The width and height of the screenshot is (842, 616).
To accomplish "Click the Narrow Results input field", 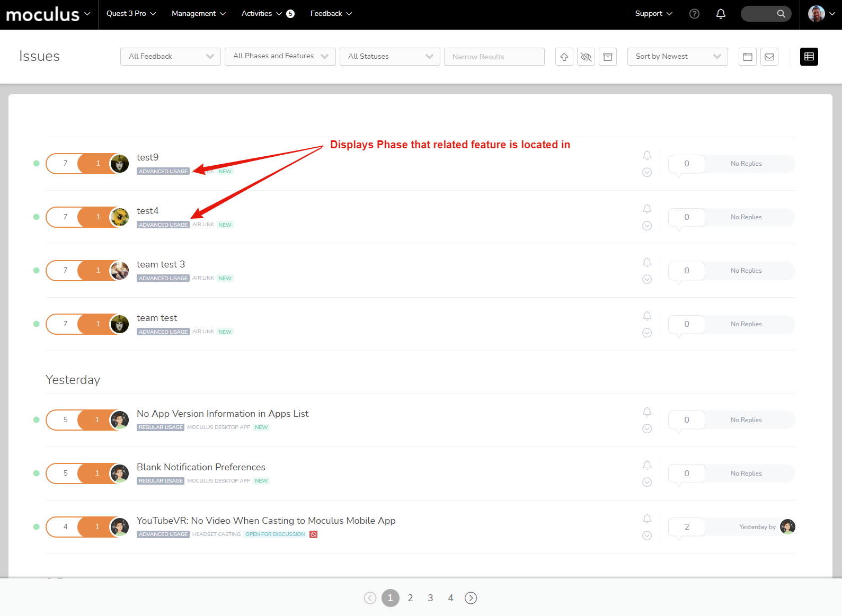I will (494, 57).
